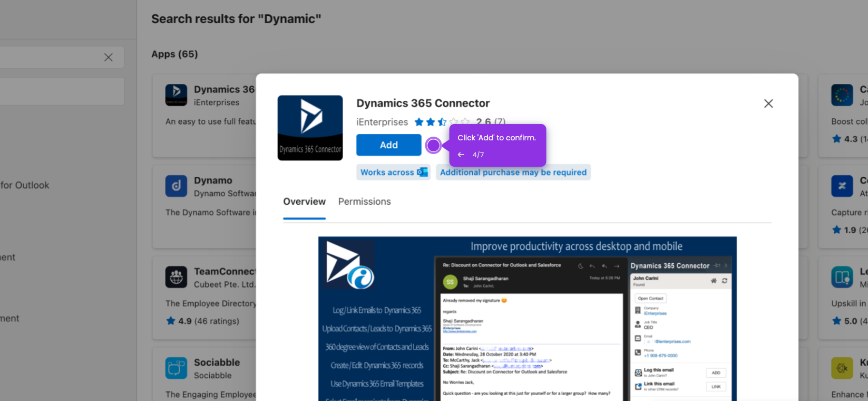
Task: Click the Dynamo app title
Action: (213, 180)
